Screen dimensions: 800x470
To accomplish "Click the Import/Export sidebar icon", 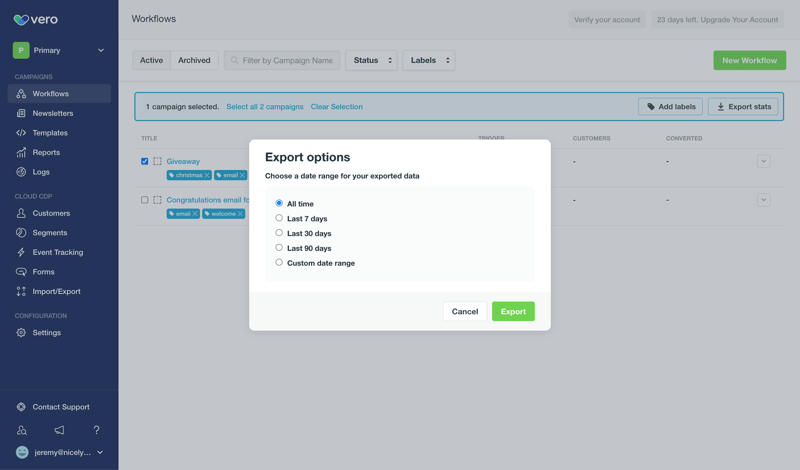I will tap(21, 291).
